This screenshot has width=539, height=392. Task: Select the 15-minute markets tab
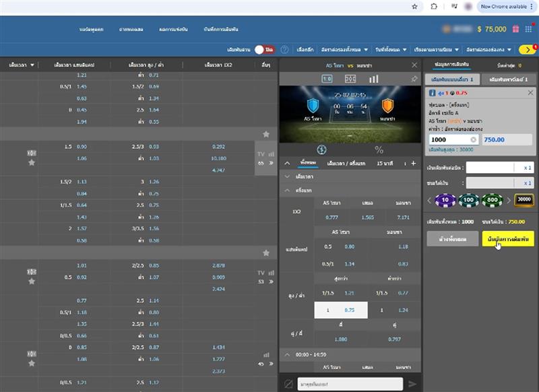point(387,163)
